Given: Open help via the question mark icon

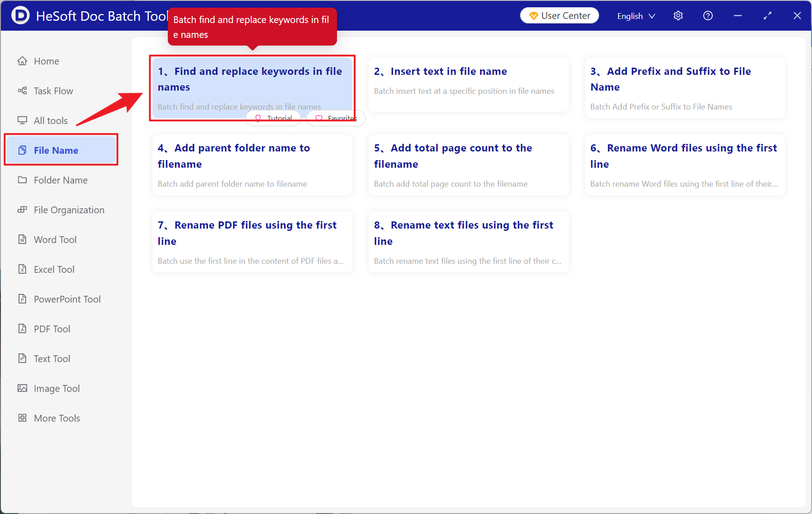Looking at the screenshot, I should click(x=708, y=16).
